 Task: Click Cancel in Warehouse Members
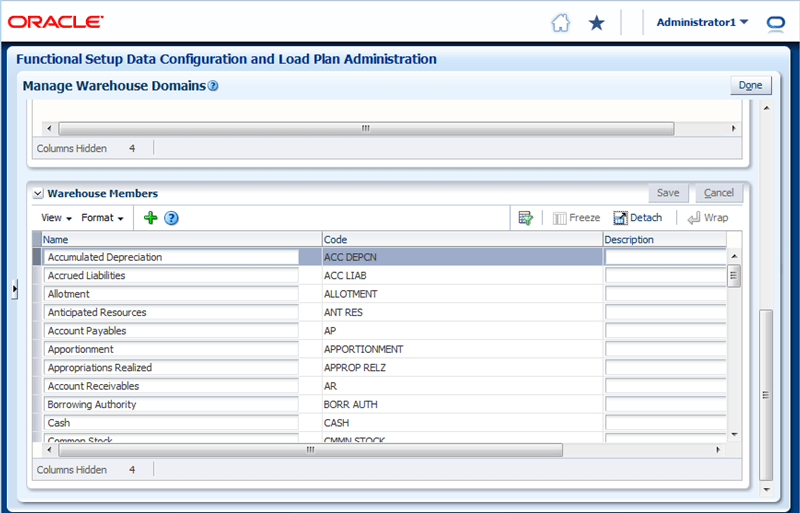point(718,193)
